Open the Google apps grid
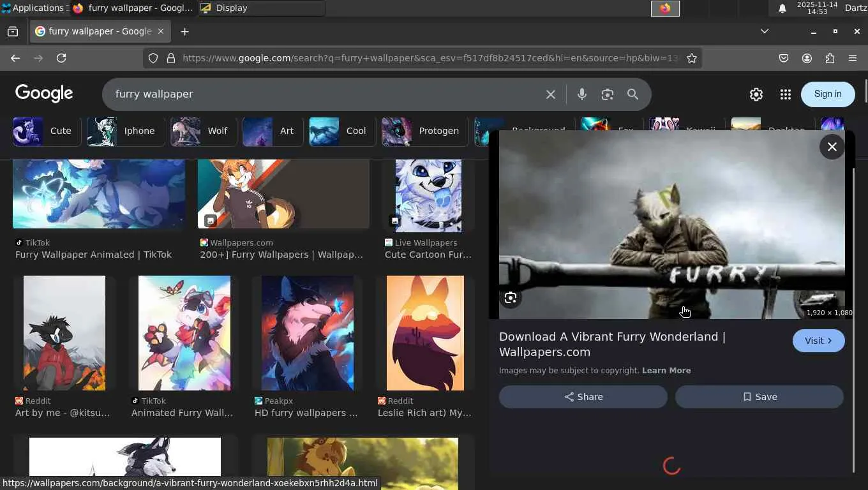The height and width of the screenshot is (490, 868). click(x=786, y=94)
